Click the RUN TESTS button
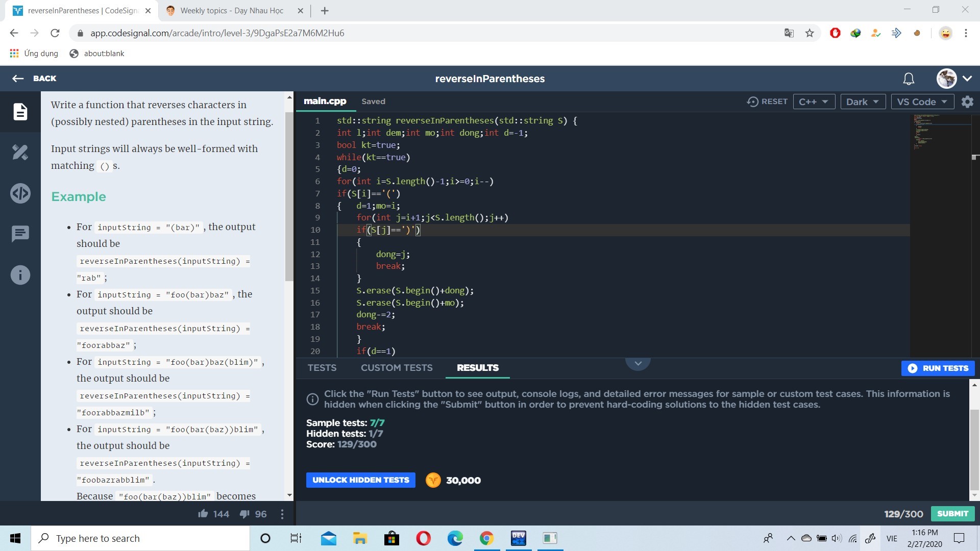This screenshot has width=980, height=551. [x=938, y=368]
